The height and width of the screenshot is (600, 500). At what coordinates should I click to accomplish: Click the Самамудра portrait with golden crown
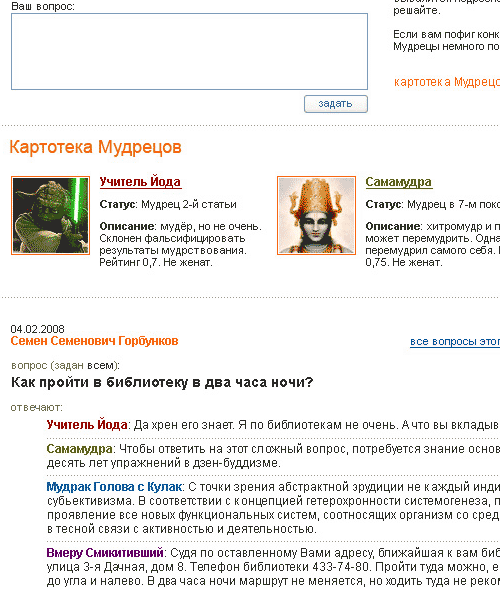(x=316, y=215)
